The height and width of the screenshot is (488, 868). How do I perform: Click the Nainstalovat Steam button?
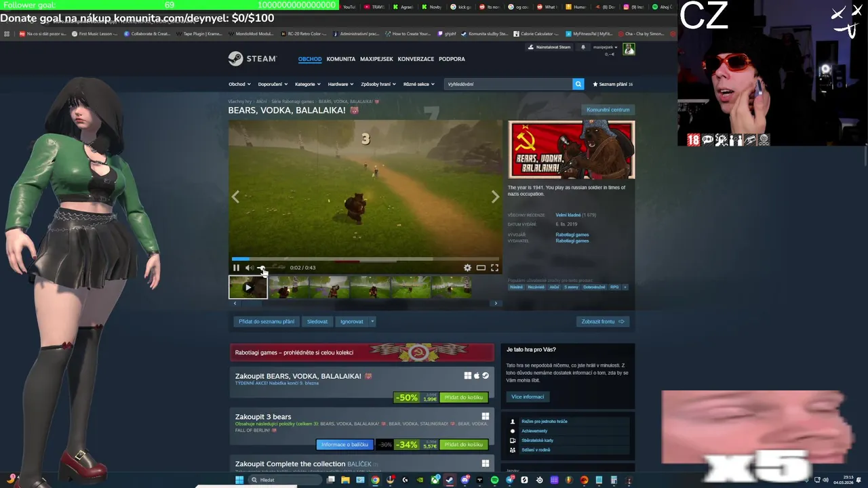point(550,47)
